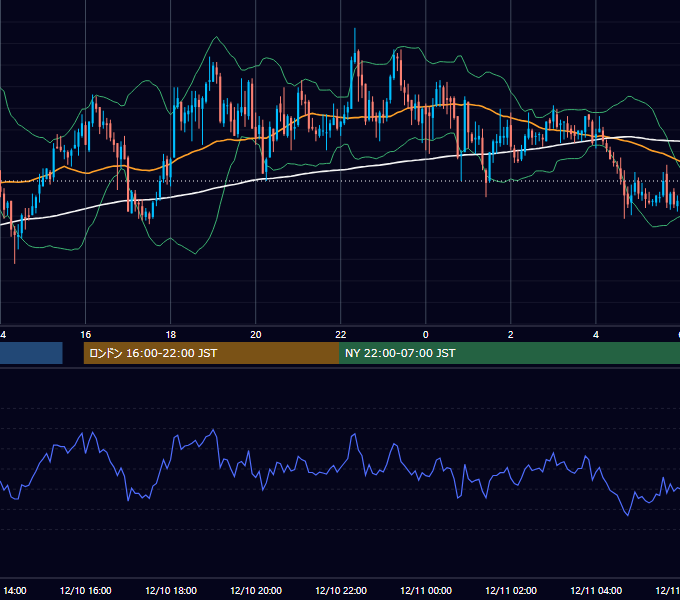Select the solid blue session bar before ロンドン
The image size is (680, 600).
tap(31, 353)
